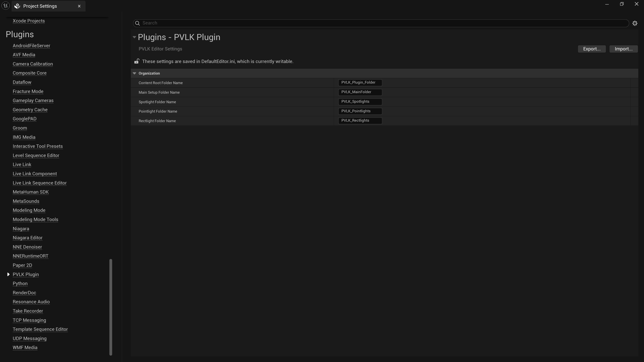The height and width of the screenshot is (362, 644).
Task: Open Composite Core settings
Action: [30, 73]
